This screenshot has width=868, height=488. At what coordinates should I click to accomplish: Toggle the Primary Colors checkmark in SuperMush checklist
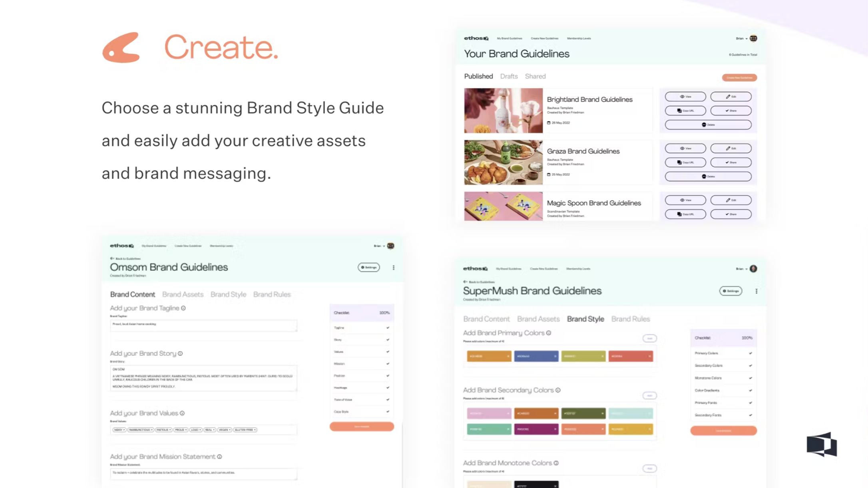point(750,353)
